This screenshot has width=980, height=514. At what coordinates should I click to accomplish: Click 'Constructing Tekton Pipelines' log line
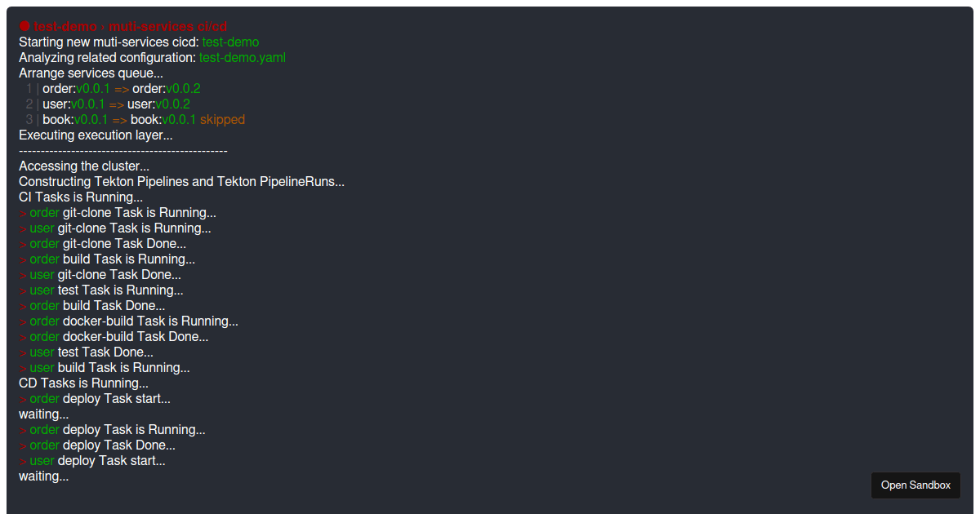click(x=182, y=182)
